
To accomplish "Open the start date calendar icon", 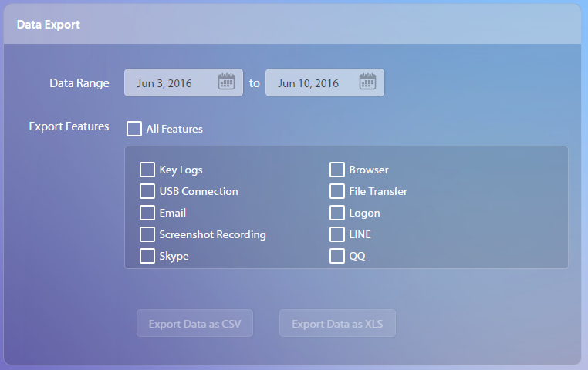I will click(227, 82).
